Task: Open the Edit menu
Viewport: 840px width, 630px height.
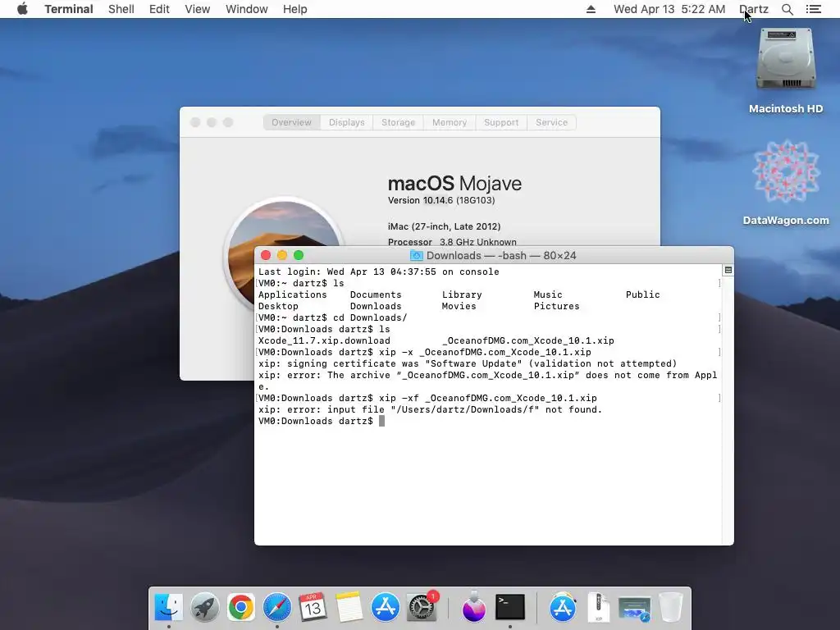Action: [x=159, y=9]
